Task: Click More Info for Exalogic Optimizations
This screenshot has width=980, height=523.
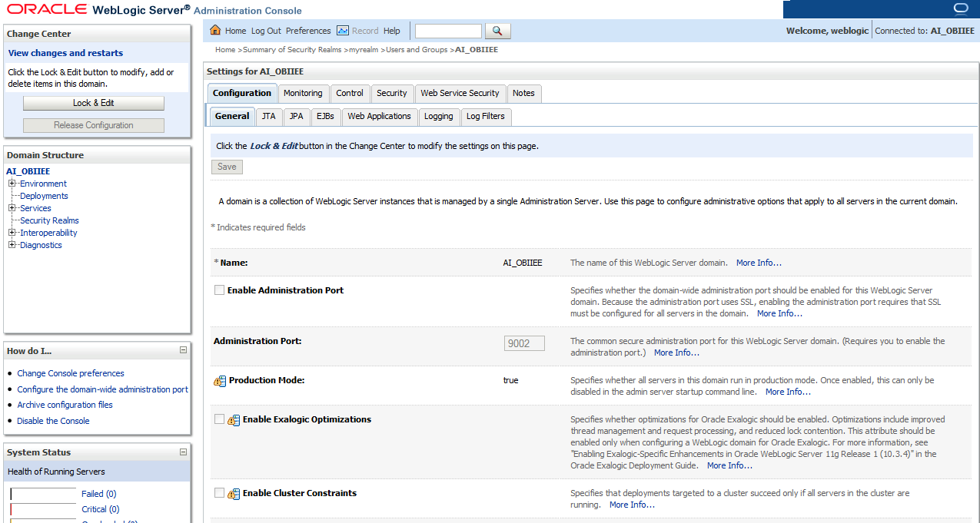Action: [x=729, y=465]
